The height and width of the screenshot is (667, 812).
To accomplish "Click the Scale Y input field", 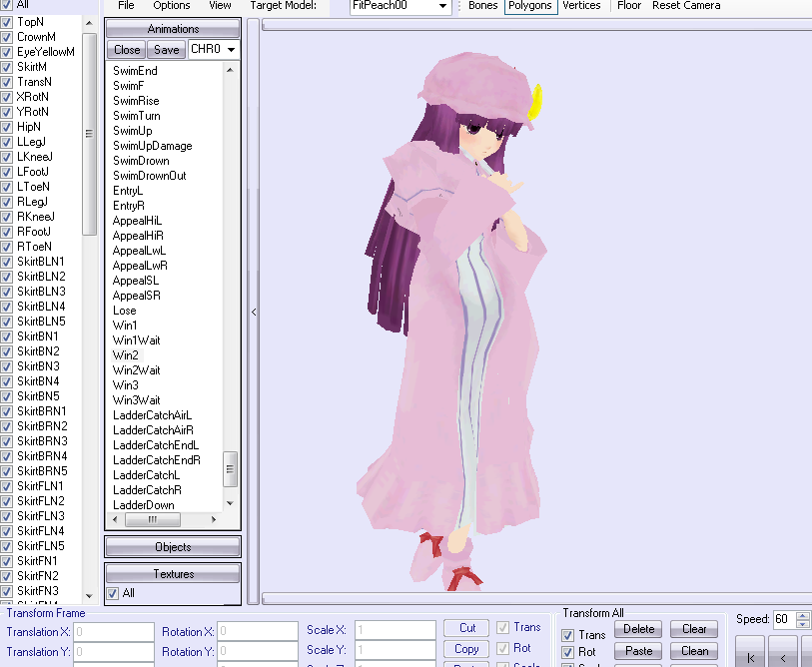I will coord(396,650).
